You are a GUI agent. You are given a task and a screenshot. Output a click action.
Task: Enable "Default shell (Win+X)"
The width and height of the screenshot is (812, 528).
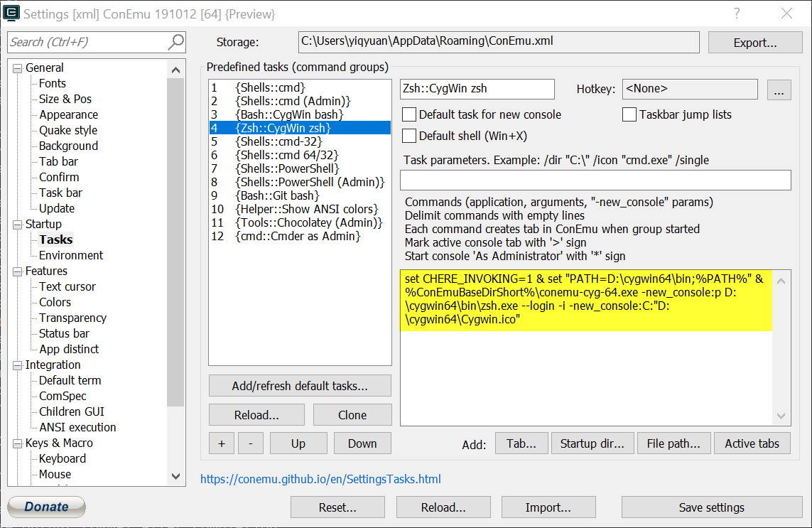(x=409, y=134)
